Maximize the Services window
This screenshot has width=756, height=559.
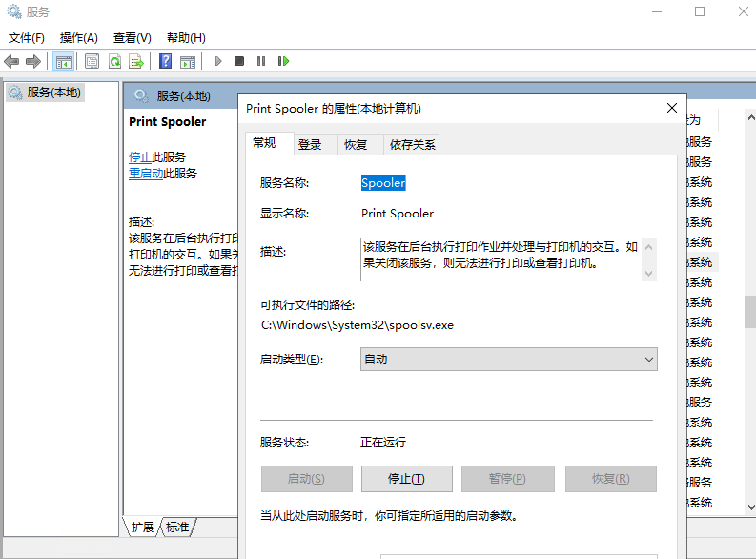pos(700,11)
